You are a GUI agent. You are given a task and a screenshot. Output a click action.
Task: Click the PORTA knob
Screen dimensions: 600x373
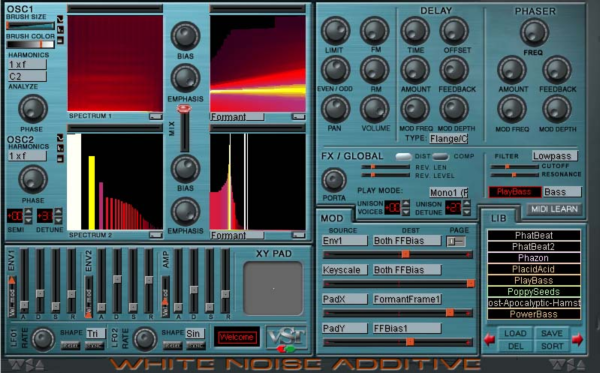[334, 180]
